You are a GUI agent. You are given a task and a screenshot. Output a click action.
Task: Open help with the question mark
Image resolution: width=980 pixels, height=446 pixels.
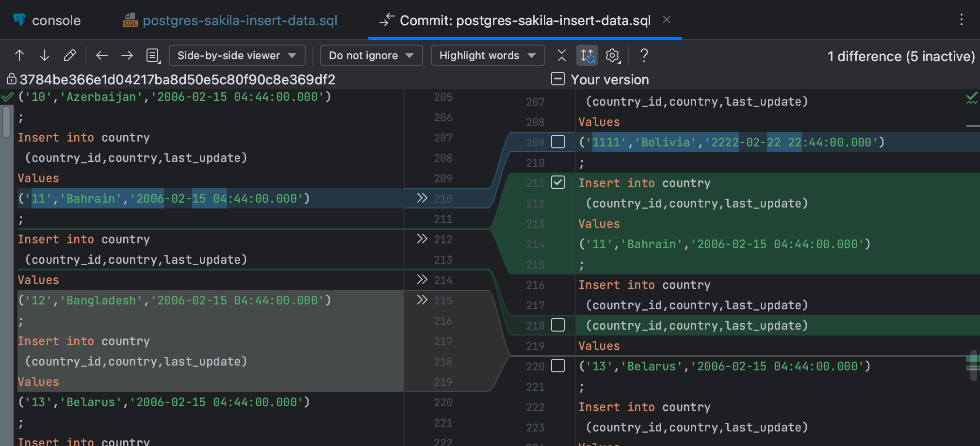tap(644, 55)
